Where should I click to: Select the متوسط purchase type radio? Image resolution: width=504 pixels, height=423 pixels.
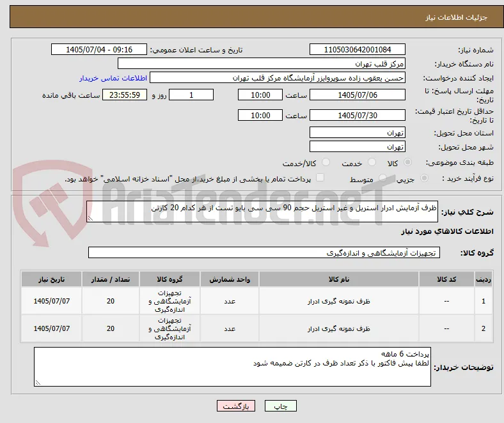coord(382,178)
